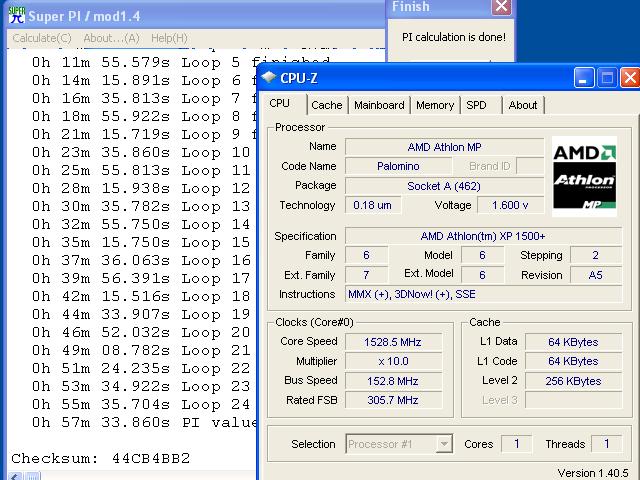Switch to the SPD tab
This screenshot has width=640, height=480.
click(477, 105)
